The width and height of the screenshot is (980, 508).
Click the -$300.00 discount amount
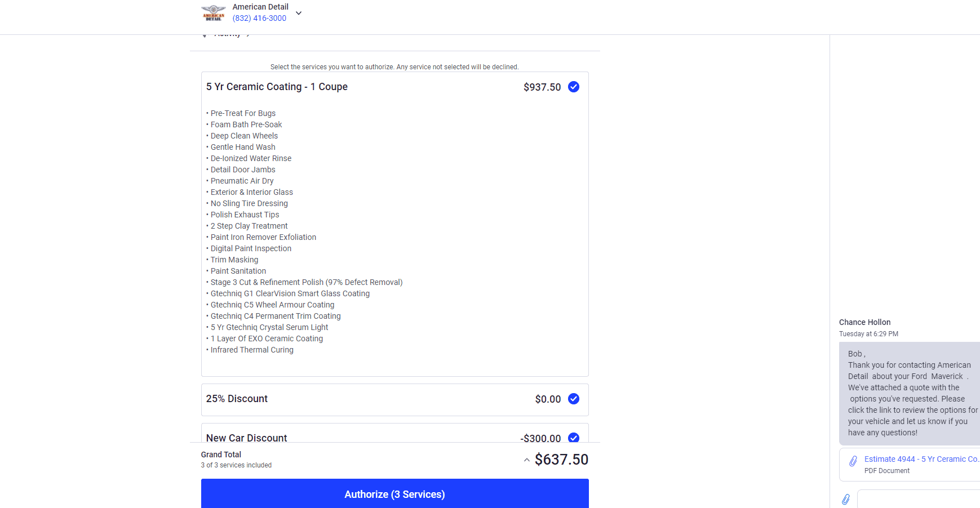tap(540, 438)
